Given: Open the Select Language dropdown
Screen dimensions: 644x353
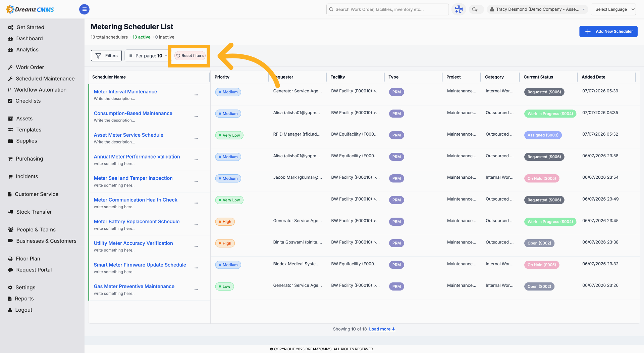Looking at the screenshot, I should click(613, 9).
